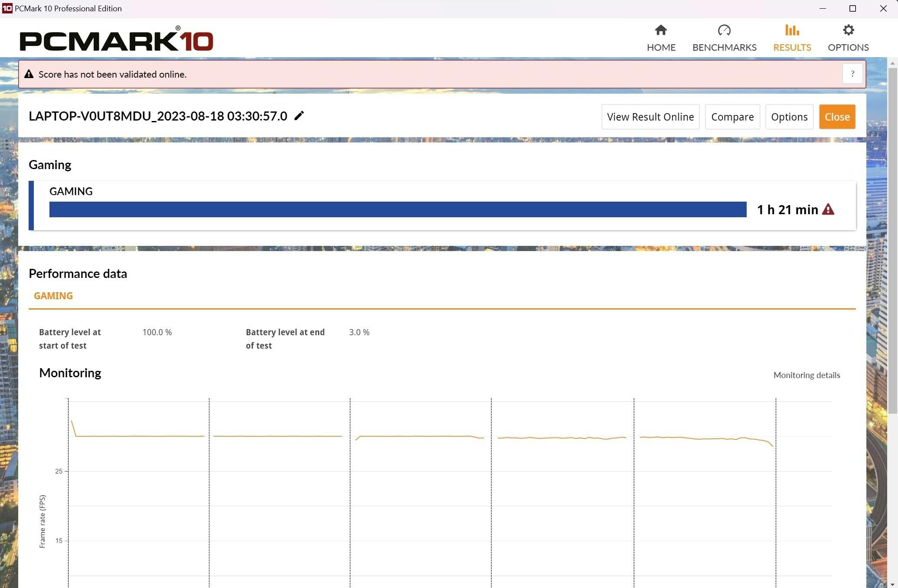Click the result name LAPTOP-V0UT8MDU text
This screenshot has height=588, width=898.
tap(158, 116)
